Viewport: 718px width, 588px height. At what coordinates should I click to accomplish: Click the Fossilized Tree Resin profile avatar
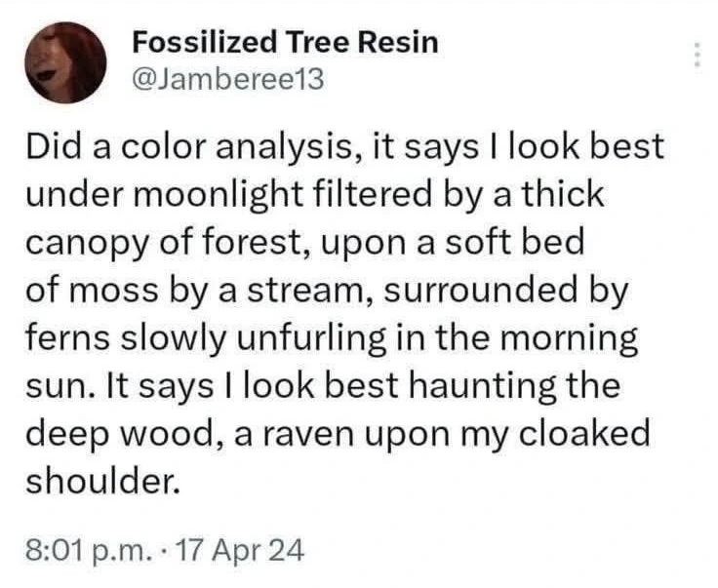(65, 62)
